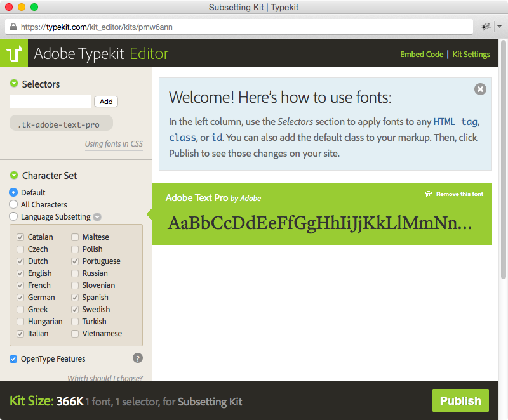This screenshot has width=508, height=420.
Task: Click the Typekit logo icon
Action: pyautogui.click(x=14, y=53)
